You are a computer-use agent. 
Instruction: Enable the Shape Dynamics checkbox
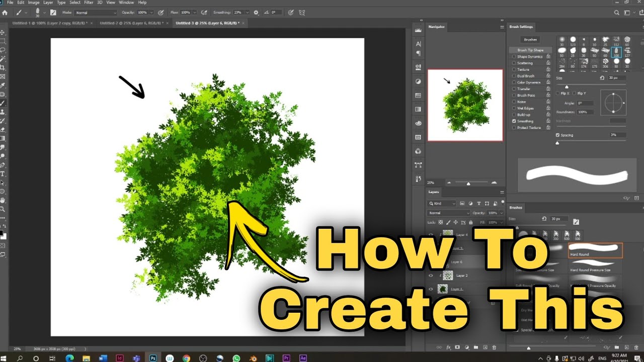click(x=514, y=57)
